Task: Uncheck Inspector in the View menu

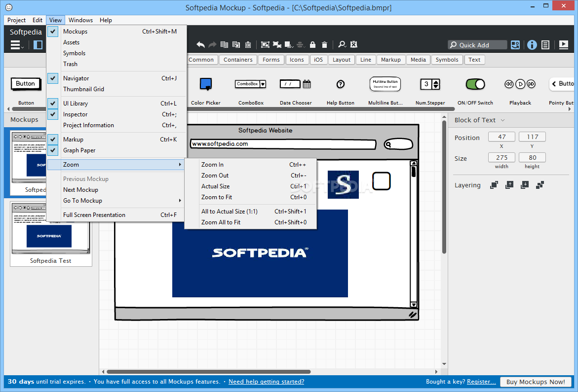Action: pos(53,114)
